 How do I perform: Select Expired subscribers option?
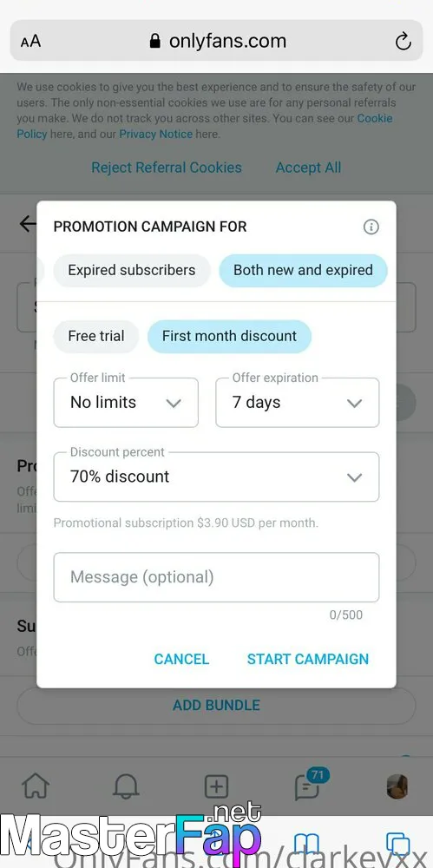pyautogui.click(x=132, y=270)
